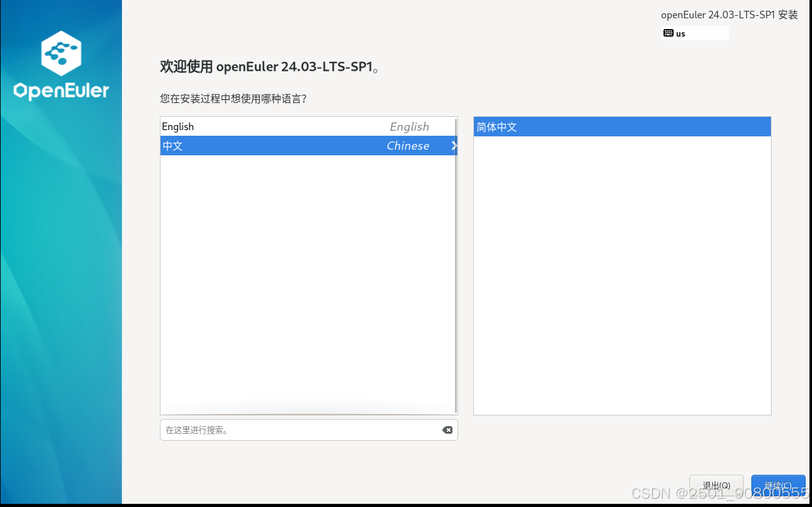
Task: Click the backspace-clear icon in the search bar
Action: (447, 429)
